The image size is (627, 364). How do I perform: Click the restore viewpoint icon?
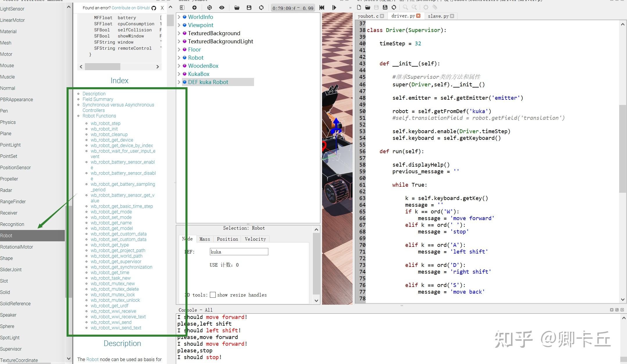[209, 8]
